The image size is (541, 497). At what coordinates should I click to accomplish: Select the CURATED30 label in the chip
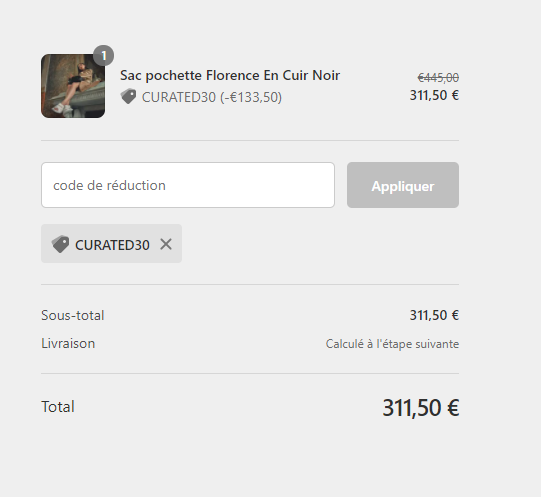[112, 245]
